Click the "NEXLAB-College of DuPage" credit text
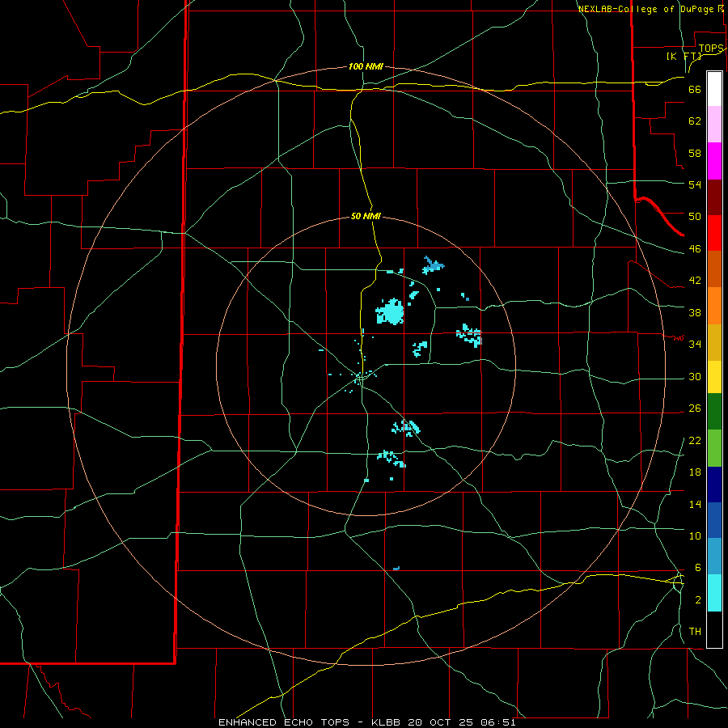 (645, 9)
